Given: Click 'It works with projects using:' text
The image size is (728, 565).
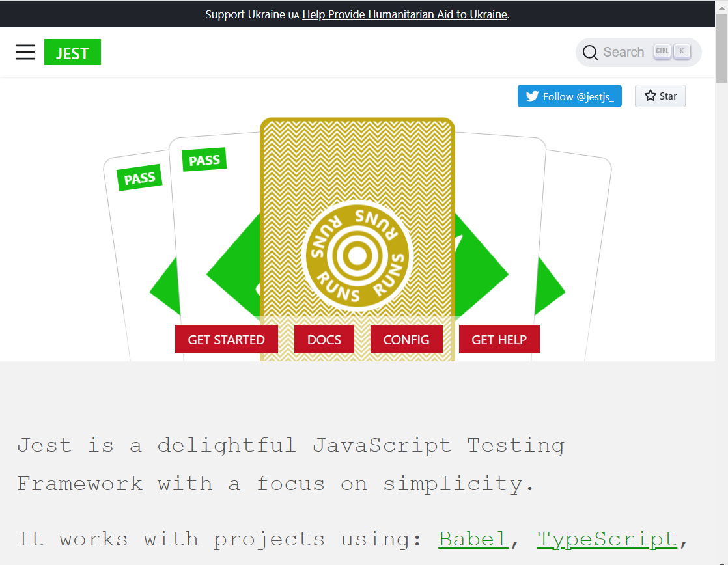Looking at the screenshot, I should [219, 540].
